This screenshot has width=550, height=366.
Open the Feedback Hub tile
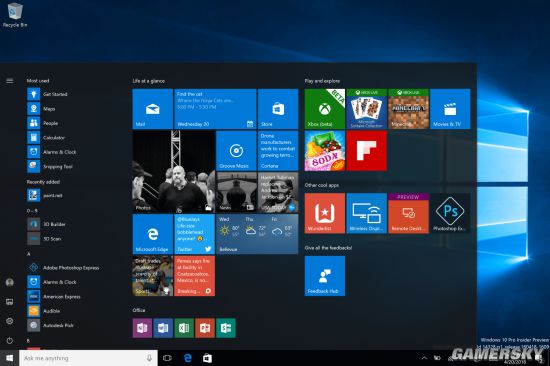point(325,276)
